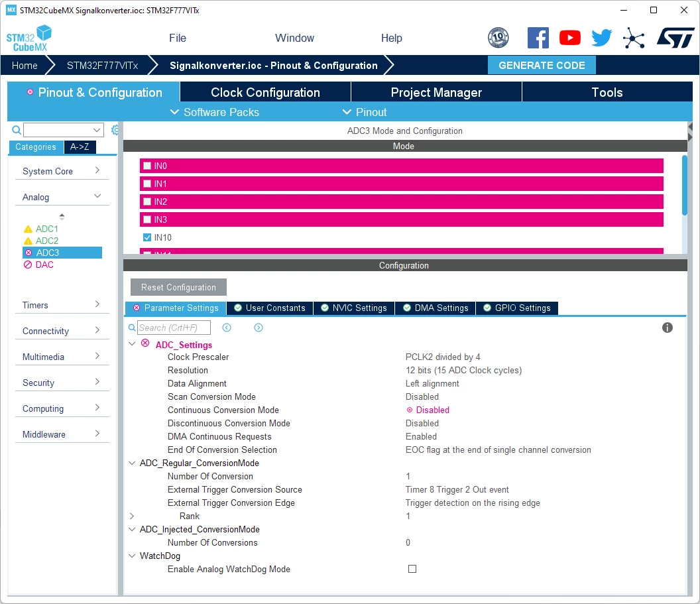The height and width of the screenshot is (604, 700).
Task: Open the NVIC Settings tab
Action: [x=354, y=308]
